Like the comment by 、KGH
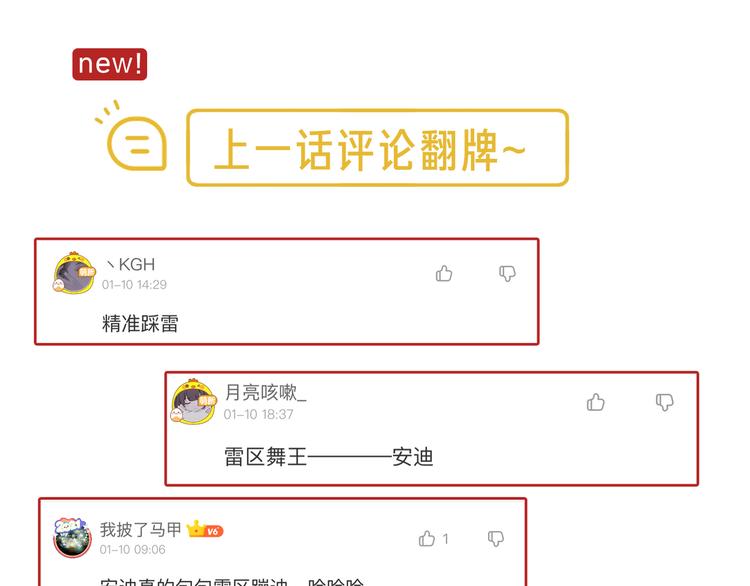 [443, 274]
